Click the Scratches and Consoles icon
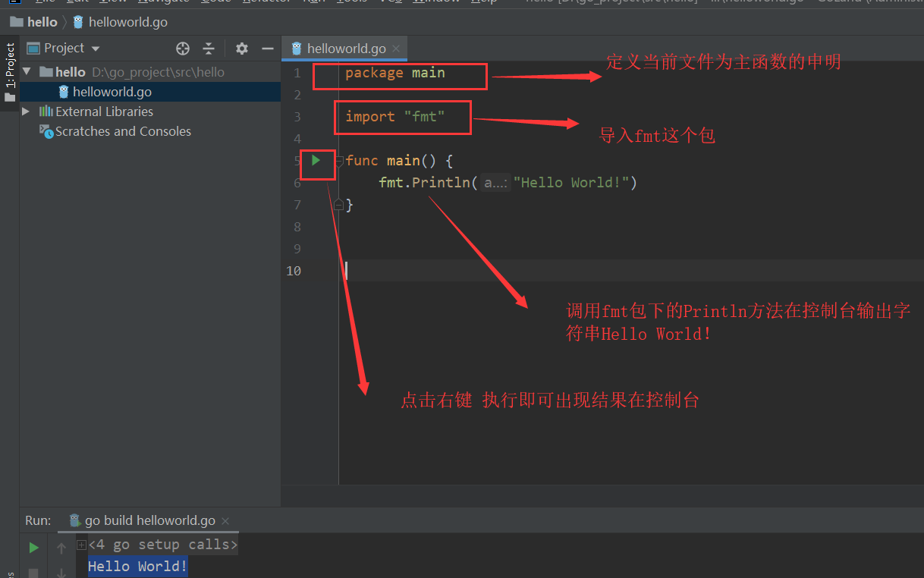The image size is (924, 578). 46,131
